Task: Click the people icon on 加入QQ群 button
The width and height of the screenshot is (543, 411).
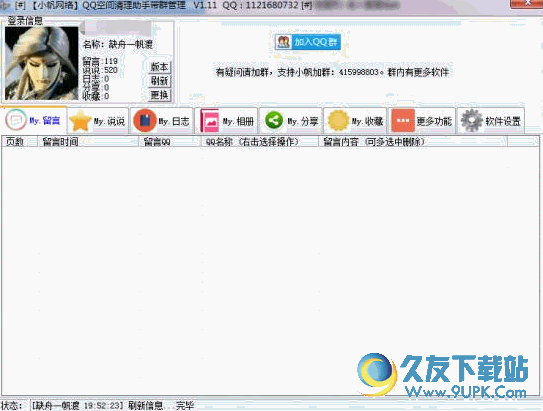Action: (283, 42)
